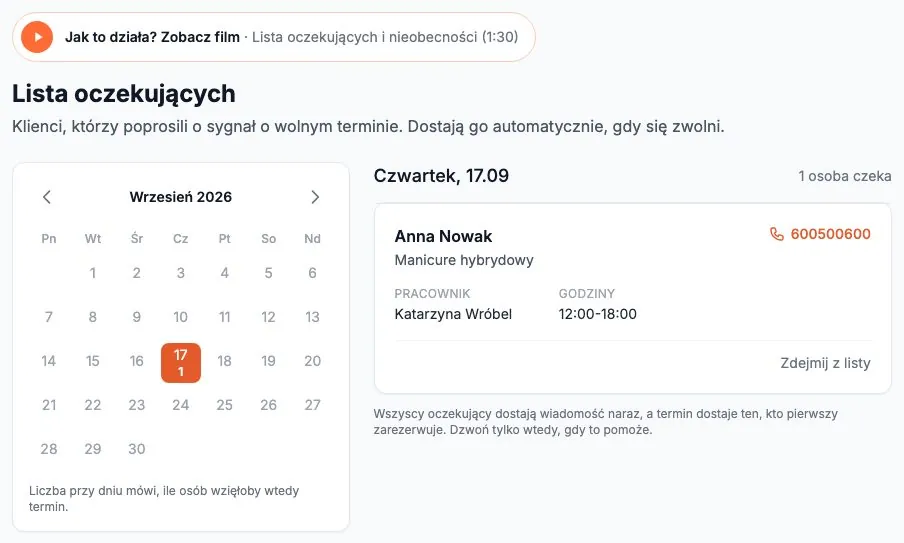The height and width of the screenshot is (543, 904).
Task: Select September 3 in calendar
Action: tap(180, 273)
